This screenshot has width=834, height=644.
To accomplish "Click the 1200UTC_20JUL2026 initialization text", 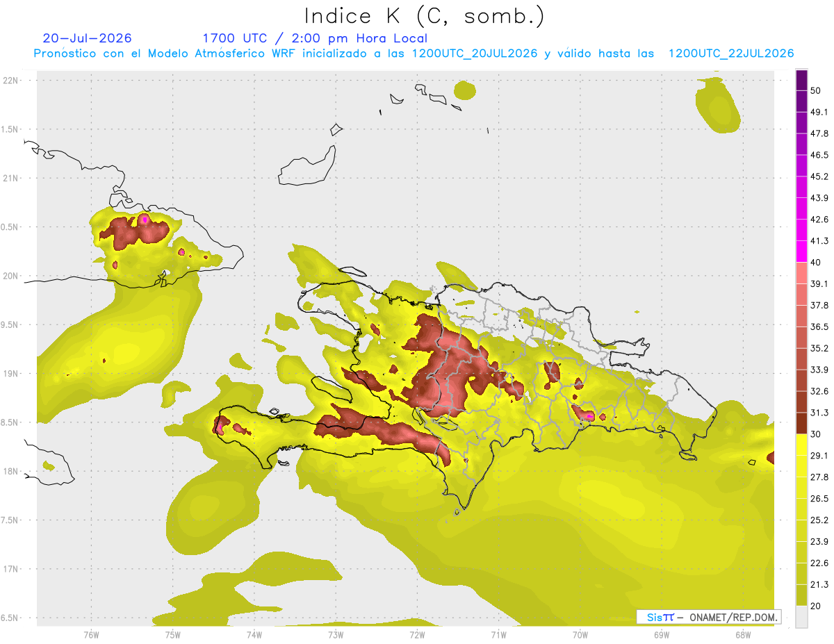I will [475, 53].
